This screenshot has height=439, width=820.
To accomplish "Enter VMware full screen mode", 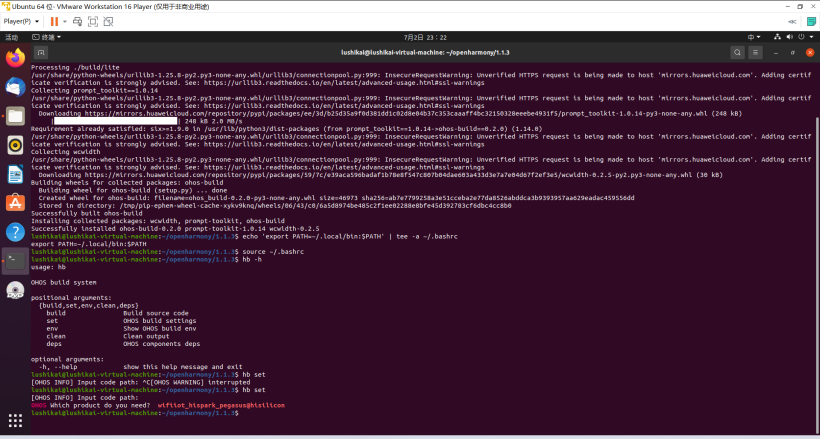I will 93,21.
